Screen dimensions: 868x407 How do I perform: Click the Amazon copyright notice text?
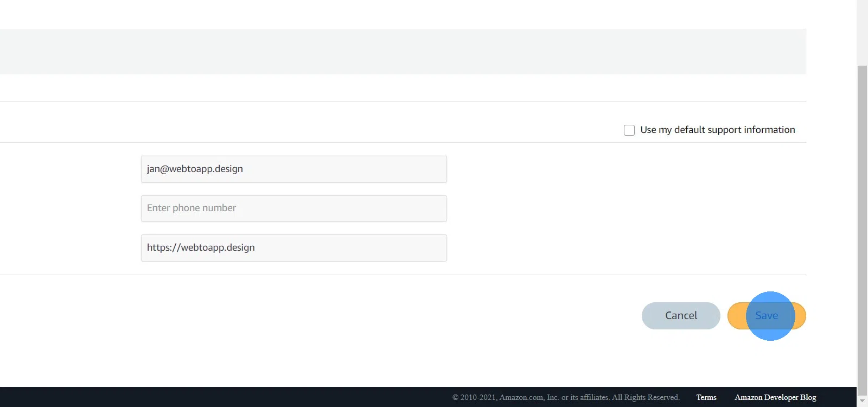[565, 397]
